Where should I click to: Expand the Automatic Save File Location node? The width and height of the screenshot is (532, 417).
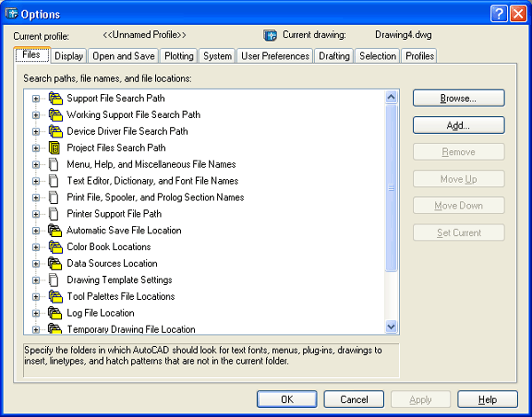click(36, 231)
